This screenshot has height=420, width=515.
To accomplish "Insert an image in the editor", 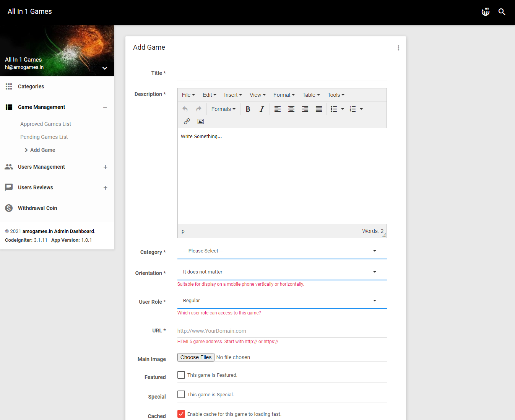I will point(201,121).
